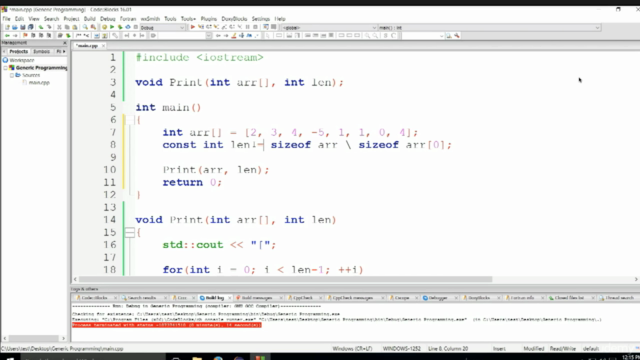
Task: Open the Plugins menu
Action: 209,19
